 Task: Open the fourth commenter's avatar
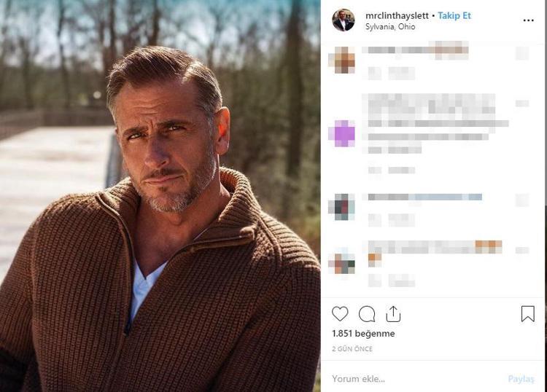click(x=342, y=261)
